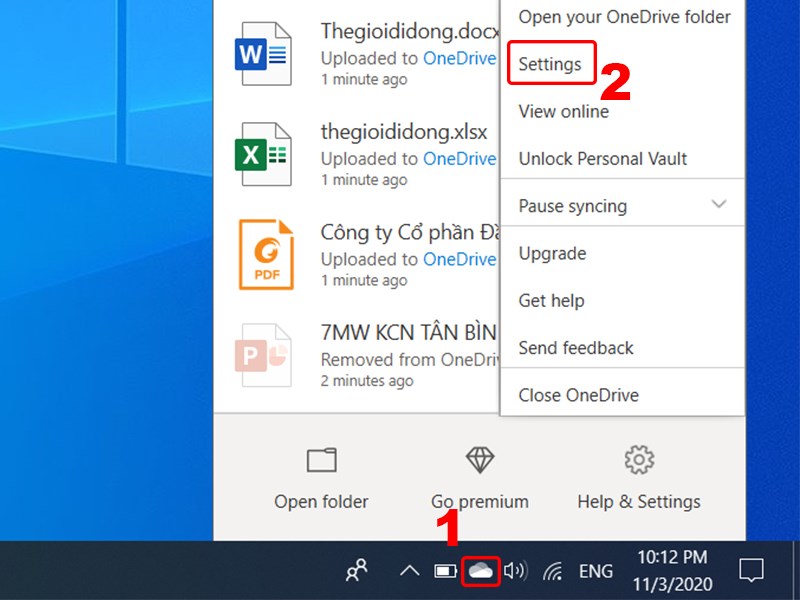This screenshot has height=600, width=800.
Task: Click the Go premium diamond icon
Action: point(480,460)
